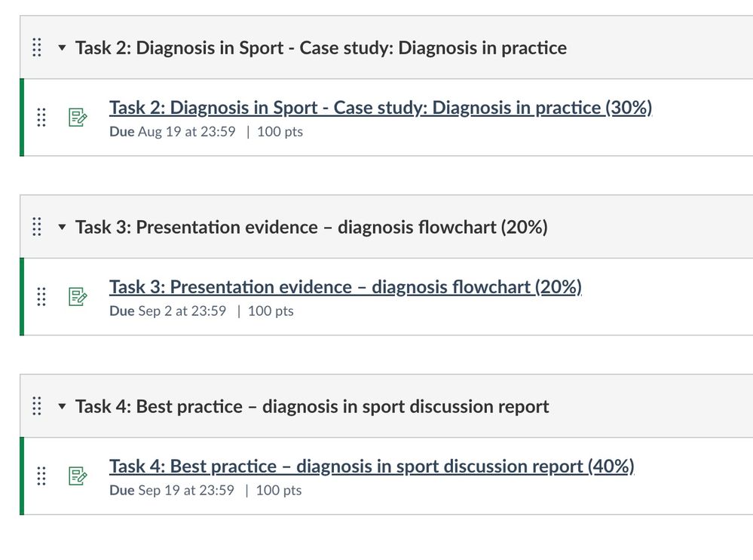Collapse the Task 3 Presentation evidence group

pos(62,227)
